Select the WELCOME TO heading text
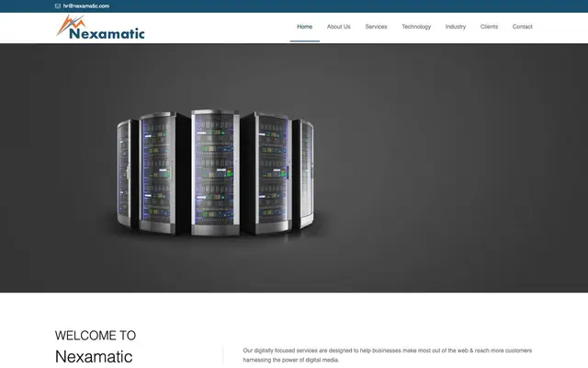Image resolution: width=588 pixels, height=368 pixels. 96,335
